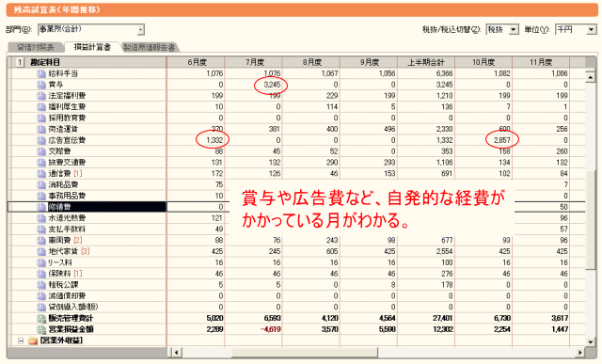Select the リース料 row label

click(60, 262)
